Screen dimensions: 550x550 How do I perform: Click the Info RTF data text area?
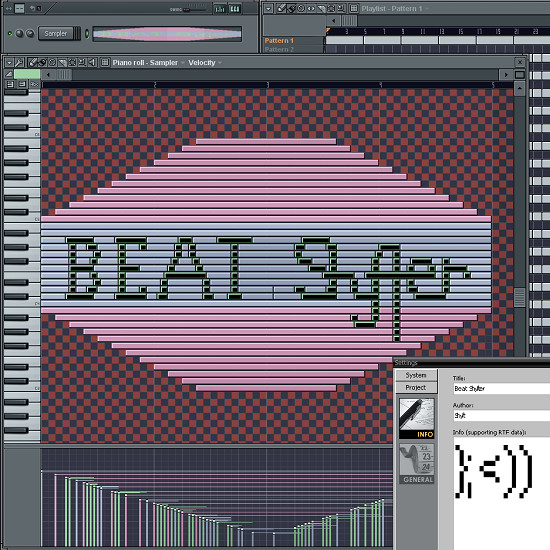(x=502, y=494)
